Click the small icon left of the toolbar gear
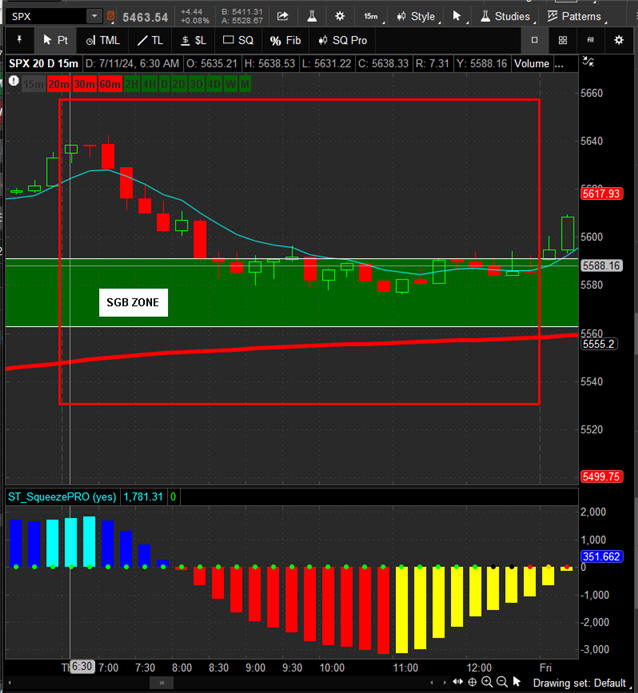 (x=591, y=40)
